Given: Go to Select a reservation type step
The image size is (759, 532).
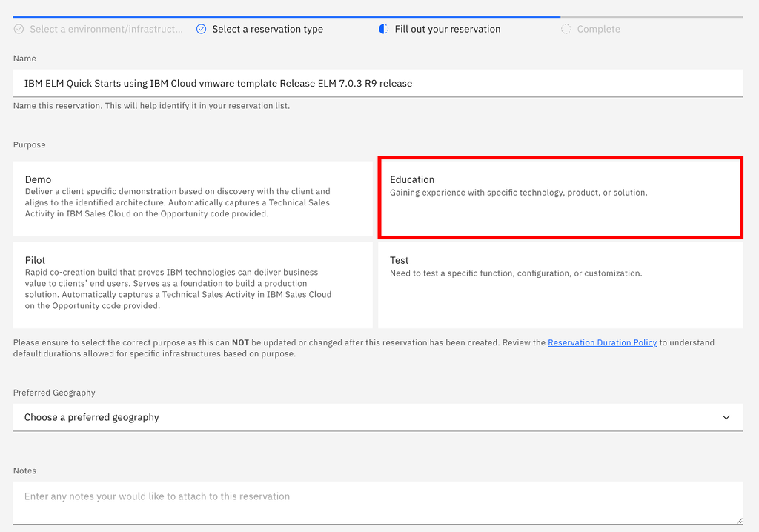Looking at the screenshot, I should point(268,29).
